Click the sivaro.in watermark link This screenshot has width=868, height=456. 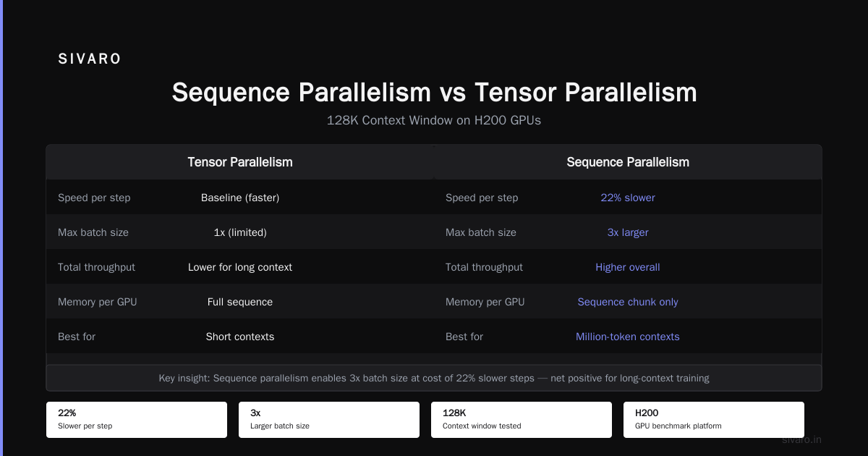click(x=802, y=439)
